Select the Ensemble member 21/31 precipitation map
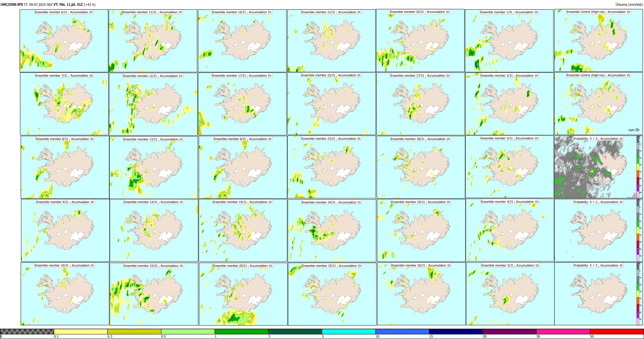Image resolution: width=644 pixels, height=339 pixels. click(331, 41)
